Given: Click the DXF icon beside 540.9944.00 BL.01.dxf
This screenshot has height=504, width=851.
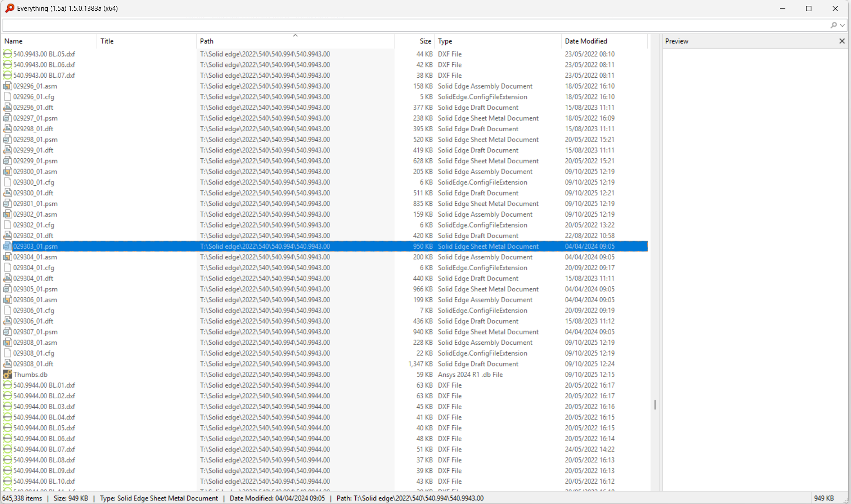Looking at the screenshot, I should coord(8,385).
